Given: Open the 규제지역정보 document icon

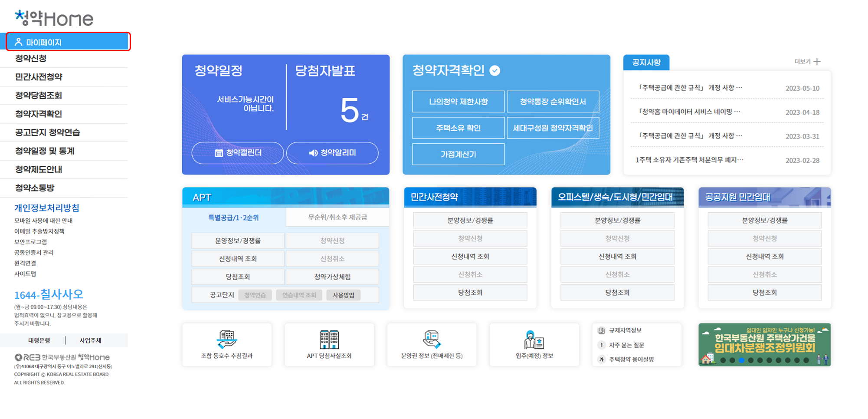Looking at the screenshot, I should tap(601, 330).
